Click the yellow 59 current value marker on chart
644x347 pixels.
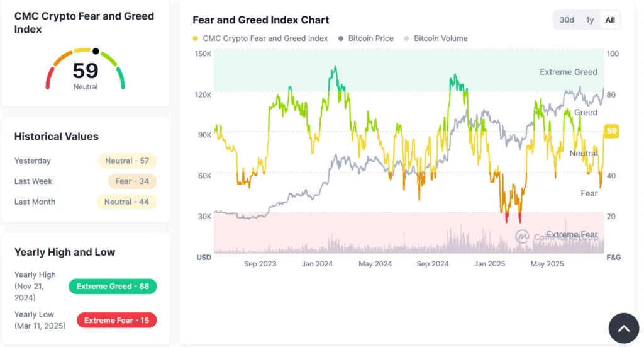(611, 131)
